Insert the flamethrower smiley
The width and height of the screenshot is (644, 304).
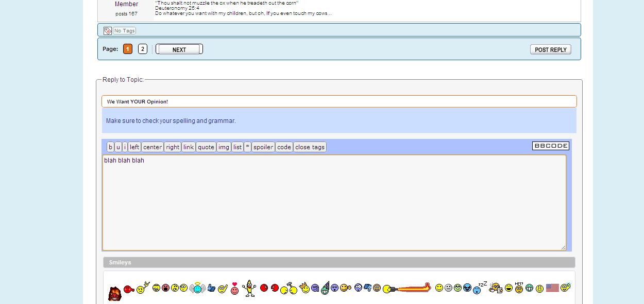[407, 289]
